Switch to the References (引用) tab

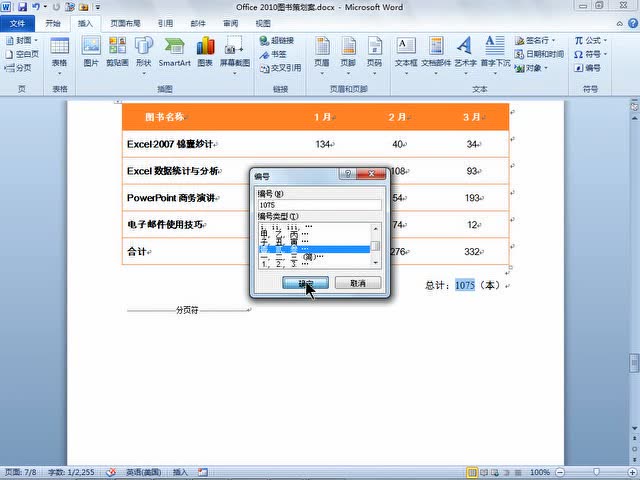coord(165,24)
